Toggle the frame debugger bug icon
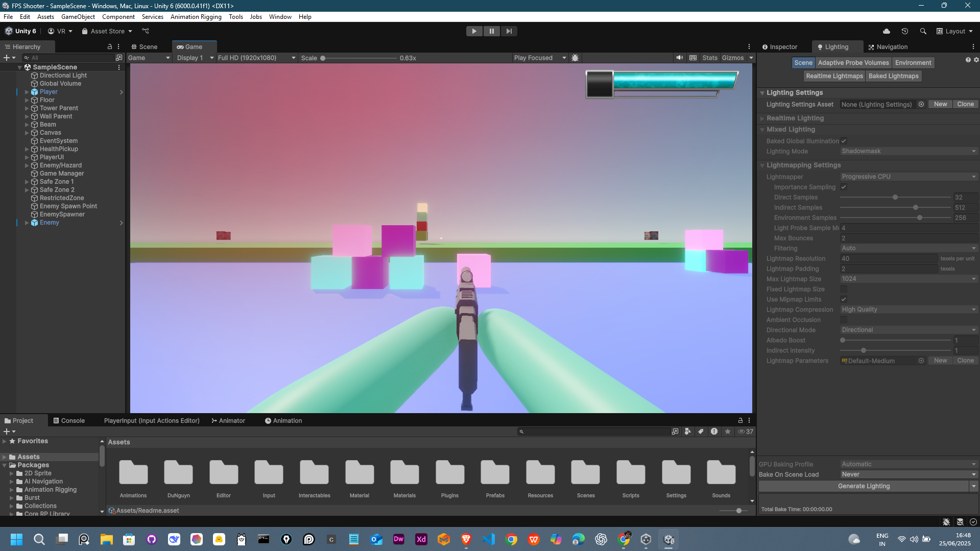980x551 pixels. tap(575, 58)
